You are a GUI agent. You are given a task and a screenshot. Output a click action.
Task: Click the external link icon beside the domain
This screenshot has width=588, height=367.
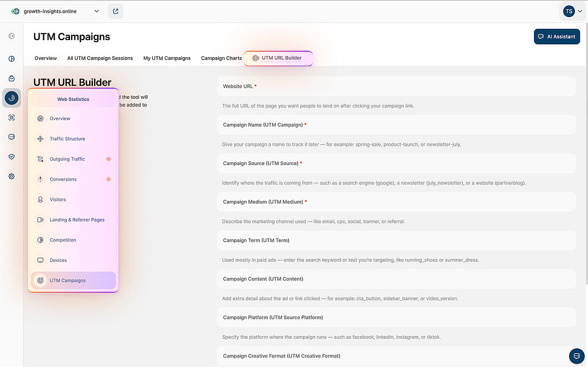click(x=115, y=11)
